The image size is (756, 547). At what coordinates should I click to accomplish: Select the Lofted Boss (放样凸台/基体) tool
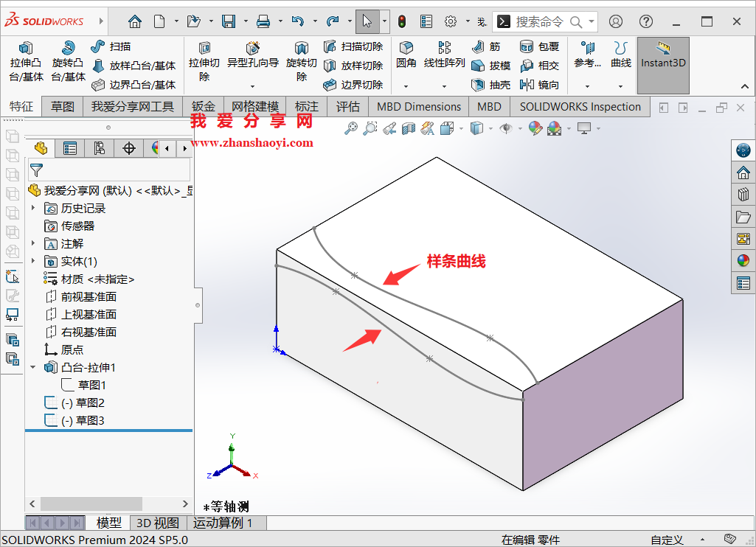point(133,66)
